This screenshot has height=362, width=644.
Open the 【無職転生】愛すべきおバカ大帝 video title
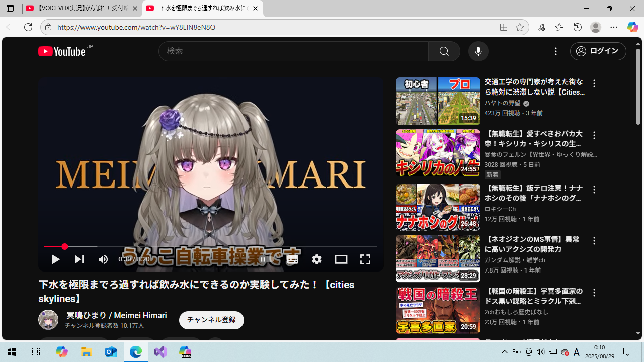point(533,139)
